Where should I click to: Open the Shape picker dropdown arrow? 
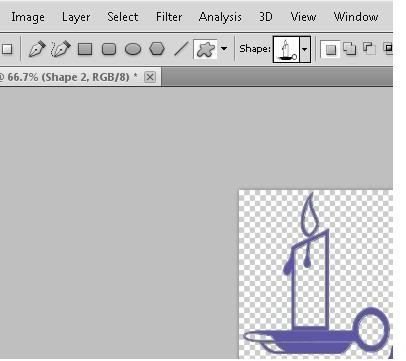click(305, 49)
